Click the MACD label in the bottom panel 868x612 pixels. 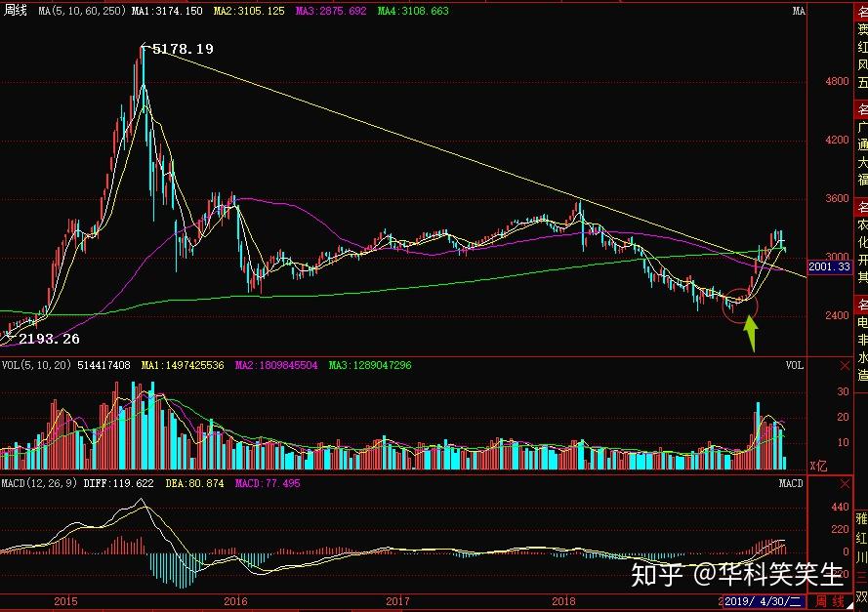[x=791, y=483]
